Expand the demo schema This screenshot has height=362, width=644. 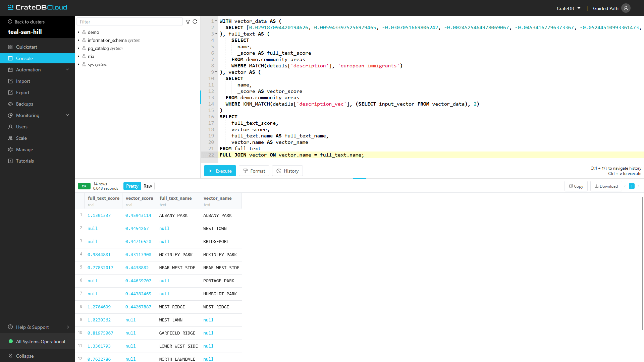(78, 32)
